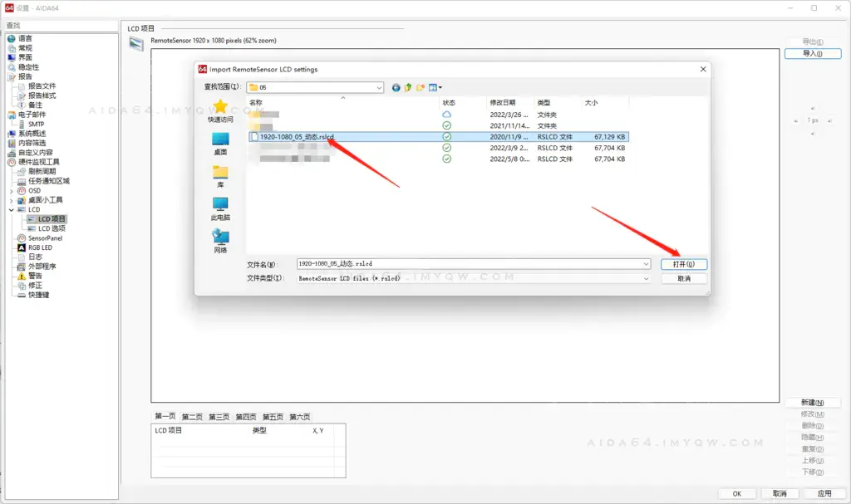Go up one folder level

pyautogui.click(x=407, y=87)
